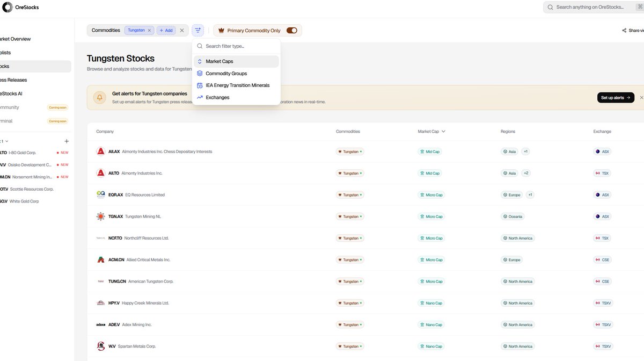Viewport: 644px width, 361px height.
Task: Click the bell icon in alerts banner
Action: click(99, 98)
